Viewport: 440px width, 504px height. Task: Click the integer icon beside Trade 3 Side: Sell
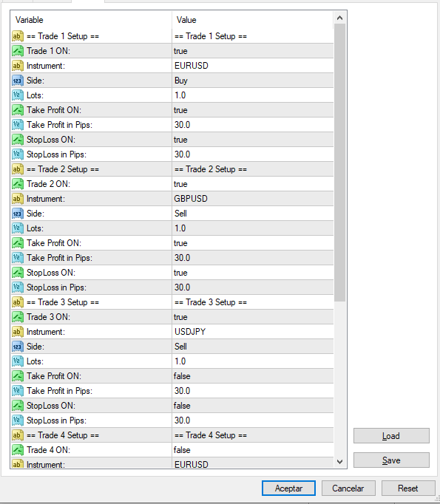tap(18, 347)
